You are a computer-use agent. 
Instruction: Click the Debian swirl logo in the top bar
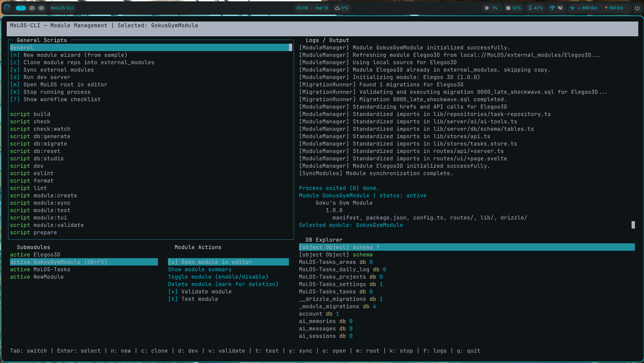coord(7,8)
